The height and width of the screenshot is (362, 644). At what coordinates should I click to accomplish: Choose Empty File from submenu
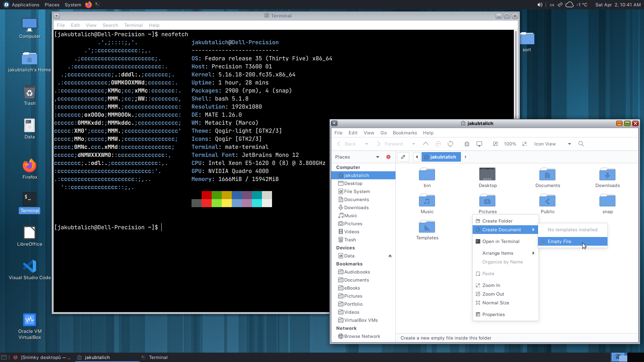[x=573, y=241]
